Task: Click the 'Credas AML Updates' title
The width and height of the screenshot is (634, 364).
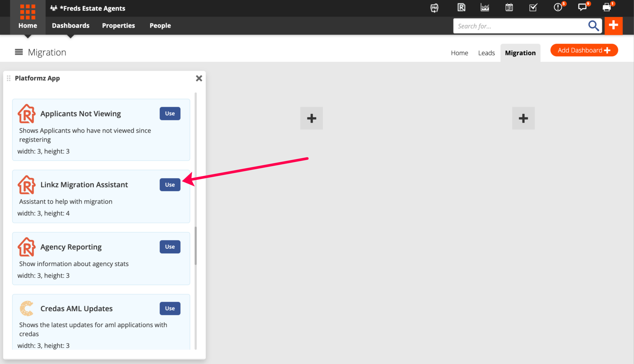Action: 76,309
